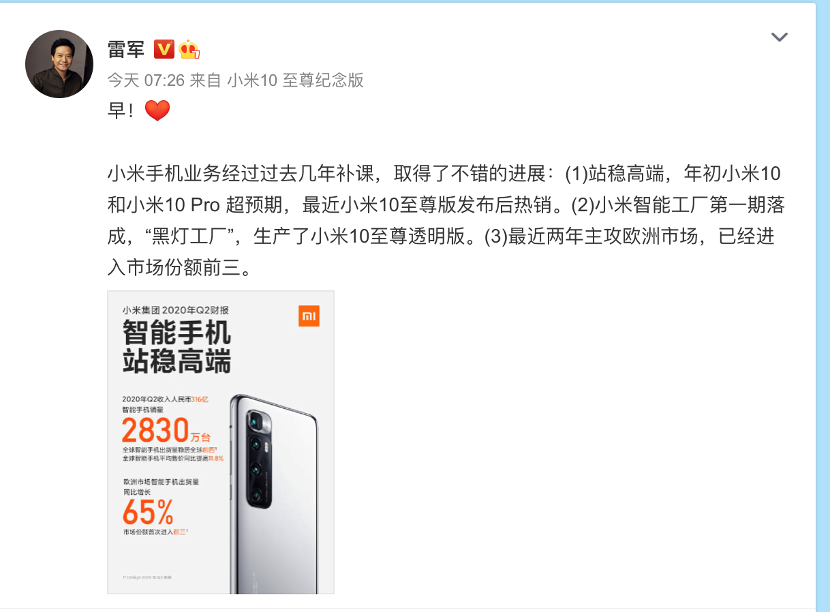Click the crown membership badge icon

(x=189, y=49)
